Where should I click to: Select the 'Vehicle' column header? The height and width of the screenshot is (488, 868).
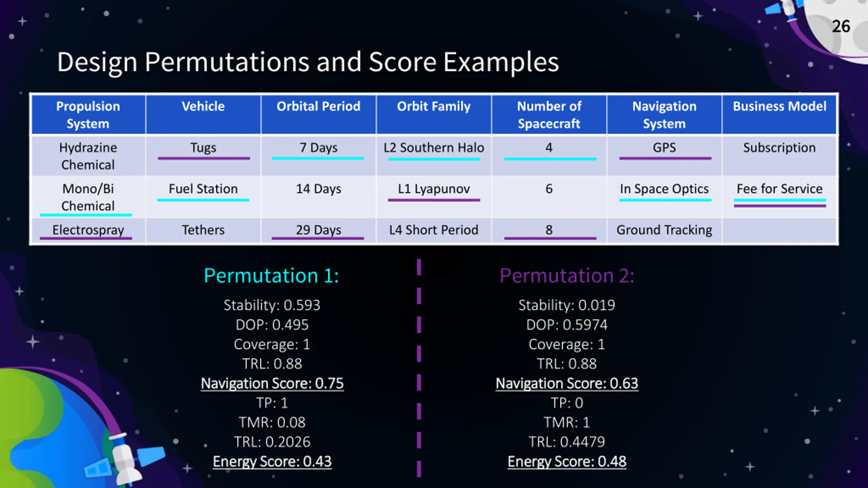click(203, 115)
